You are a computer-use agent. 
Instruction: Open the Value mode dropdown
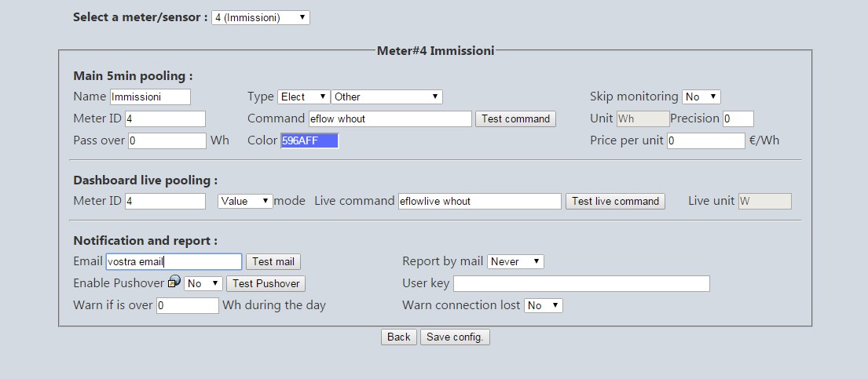coord(245,202)
